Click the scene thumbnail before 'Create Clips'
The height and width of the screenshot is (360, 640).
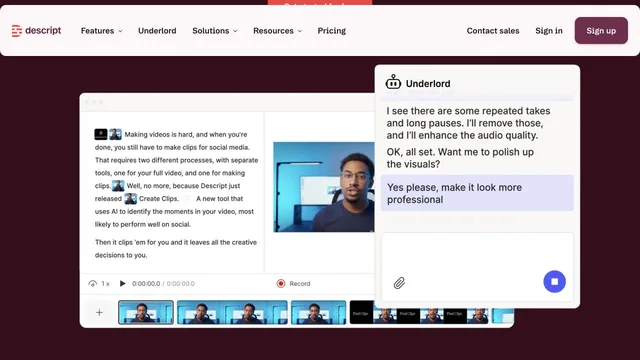pos(131,199)
